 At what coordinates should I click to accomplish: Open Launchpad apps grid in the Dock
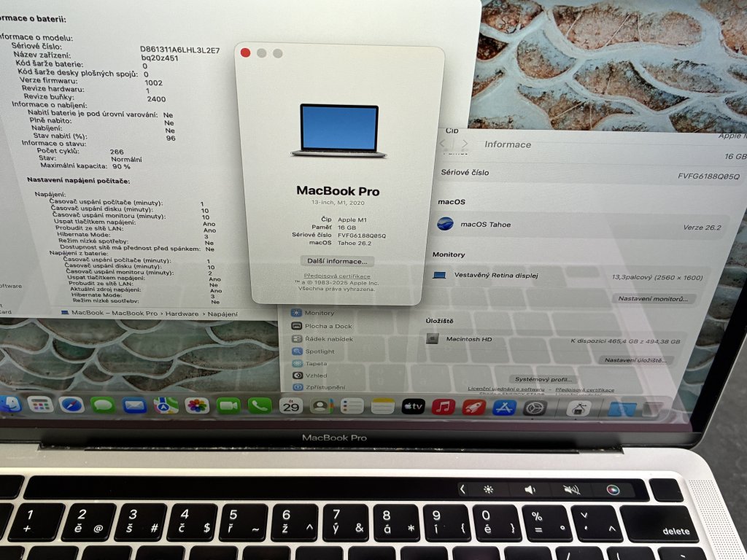coord(41,405)
